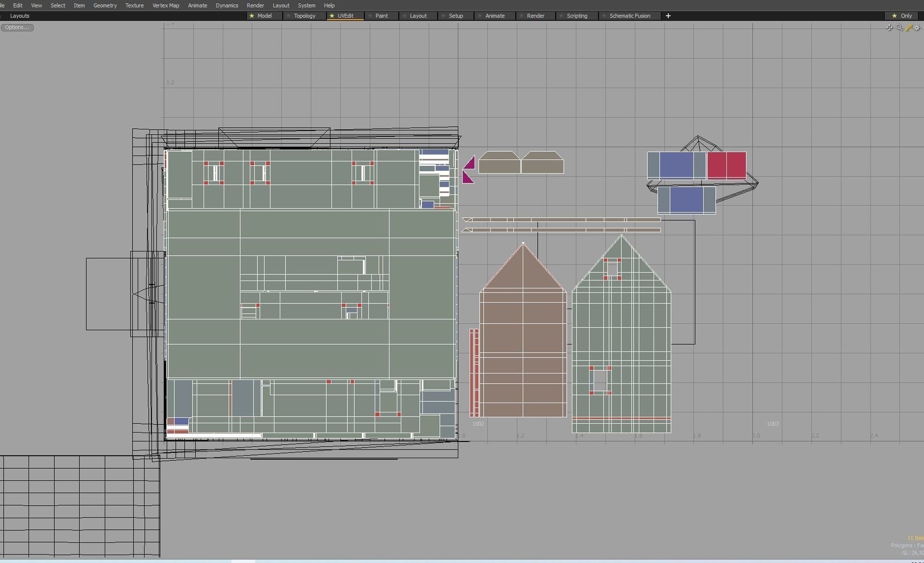Open the Vertex Map menu
This screenshot has width=924, height=563.
tap(165, 5)
